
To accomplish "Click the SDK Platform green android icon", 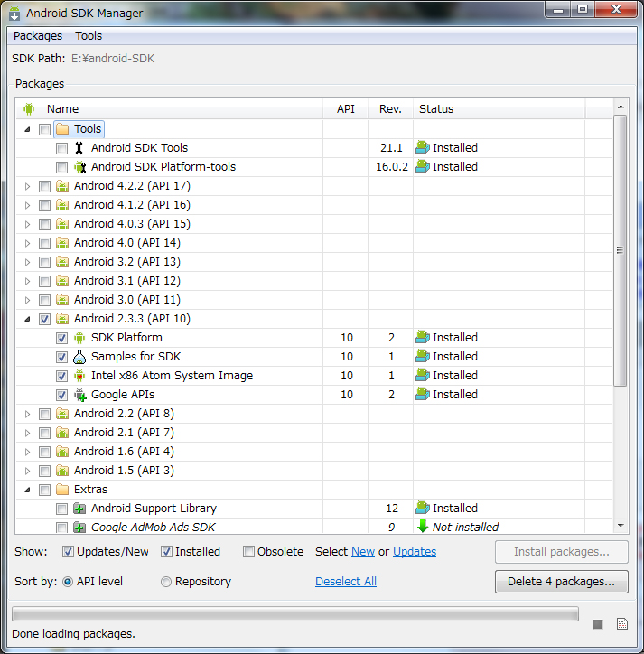I will 79,338.
